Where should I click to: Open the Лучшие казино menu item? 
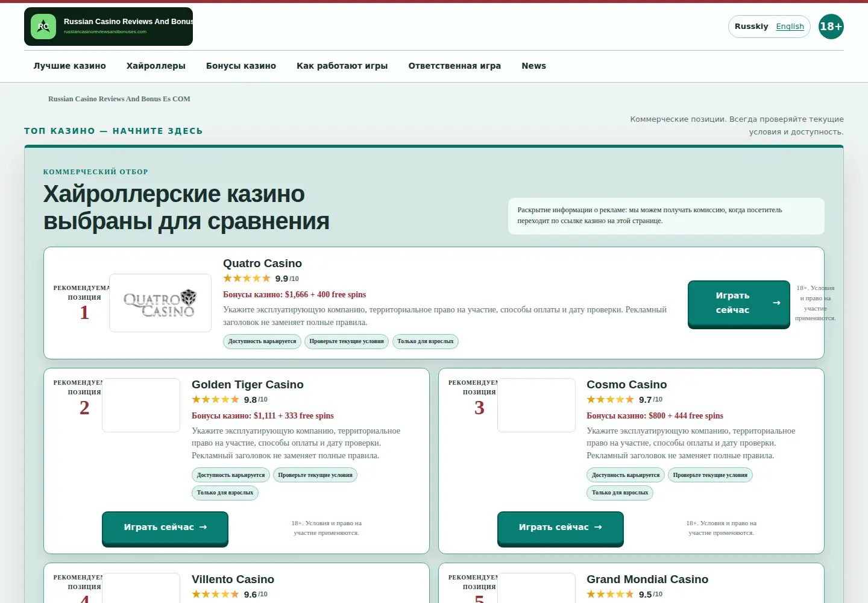(70, 66)
